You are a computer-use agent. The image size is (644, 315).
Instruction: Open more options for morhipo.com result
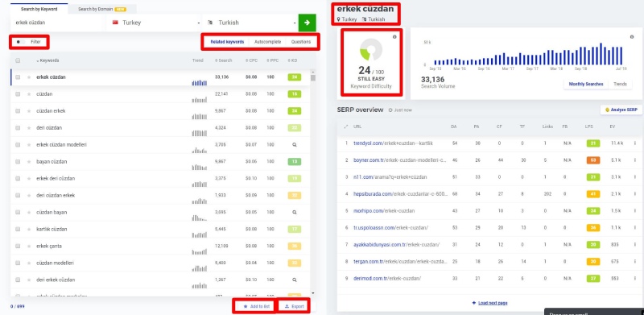(x=634, y=211)
